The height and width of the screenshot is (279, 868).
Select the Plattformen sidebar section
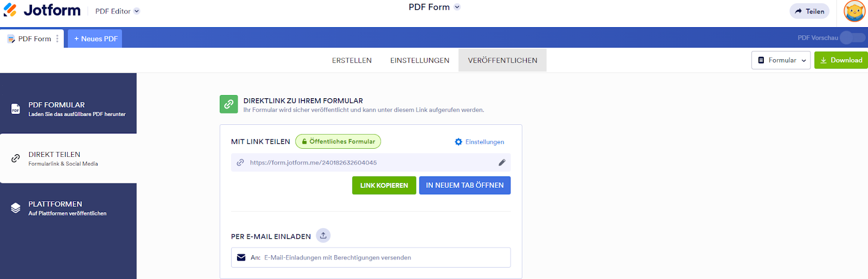pyautogui.click(x=68, y=208)
